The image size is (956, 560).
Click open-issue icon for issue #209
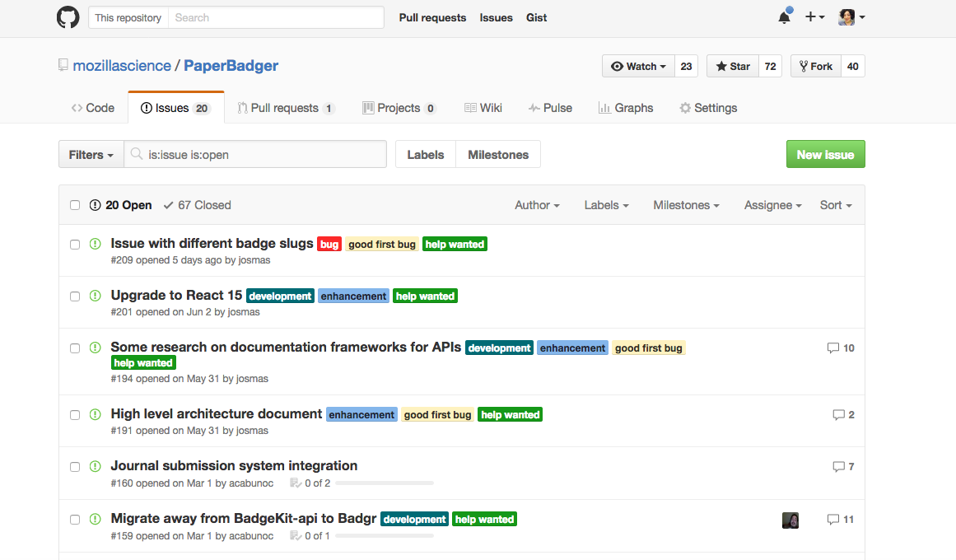tap(96, 244)
